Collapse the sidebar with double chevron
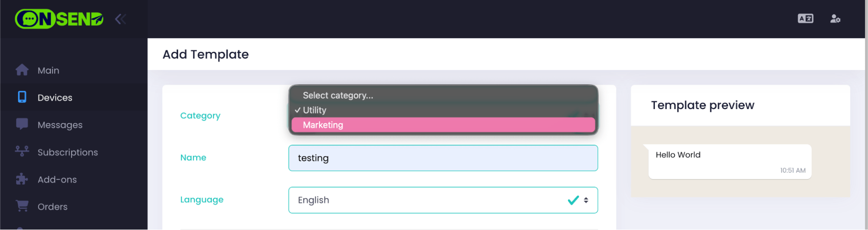 pos(121,19)
